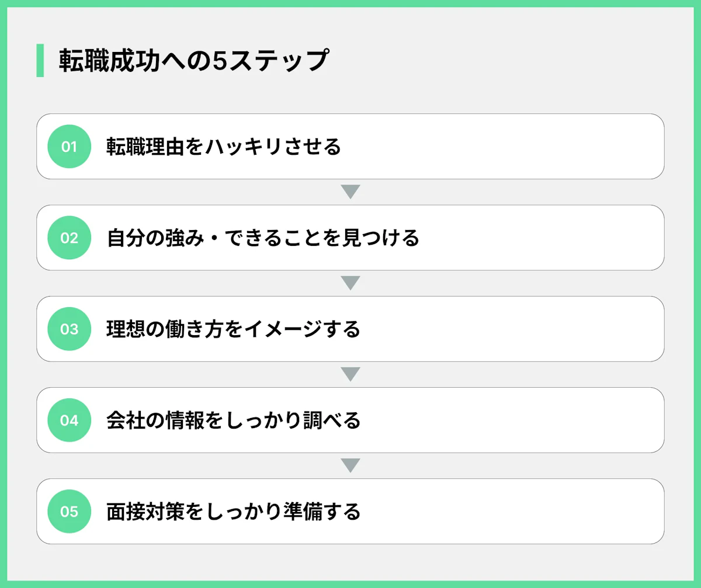Screen dimensions: 701x588
Task: Click the 03 circular step badge
Action: click(x=69, y=329)
